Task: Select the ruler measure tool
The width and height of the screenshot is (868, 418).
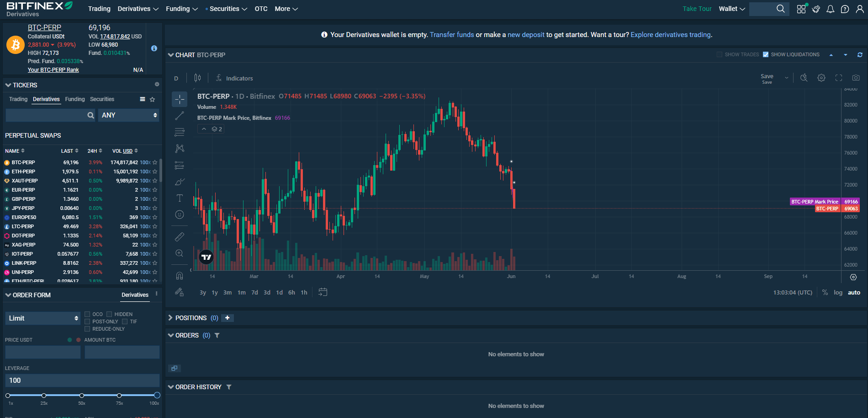Action: click(180, 236)
